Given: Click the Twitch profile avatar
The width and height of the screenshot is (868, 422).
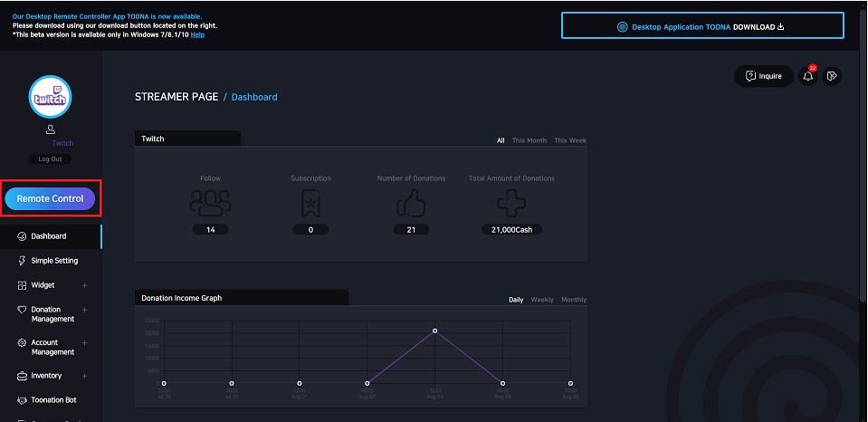Looking at the screenshot, I should [x=51, y=97].
